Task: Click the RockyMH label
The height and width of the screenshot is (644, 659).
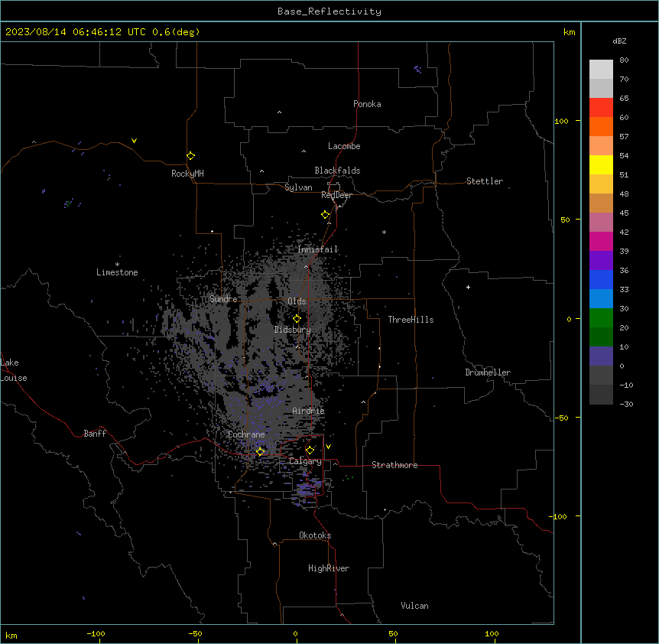Action: tap(187, 174)
